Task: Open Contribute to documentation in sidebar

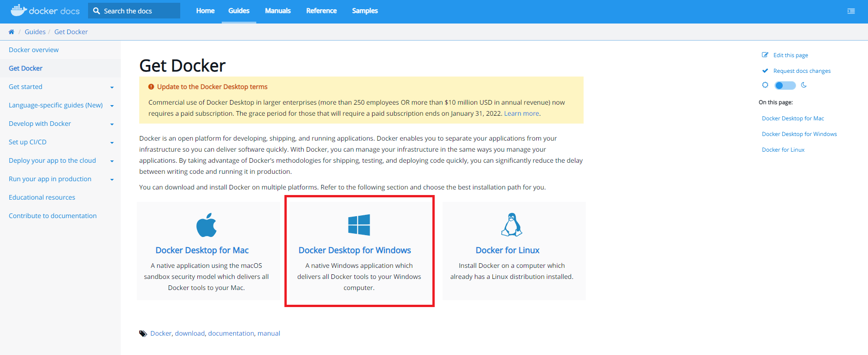Action: click(53, 216)
